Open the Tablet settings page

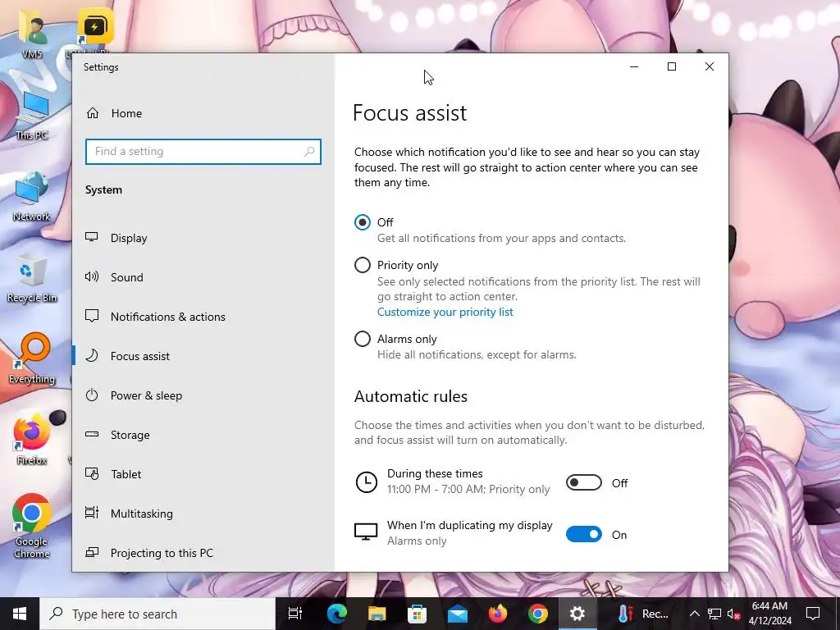pyautogui.click(x=126, y=474)
